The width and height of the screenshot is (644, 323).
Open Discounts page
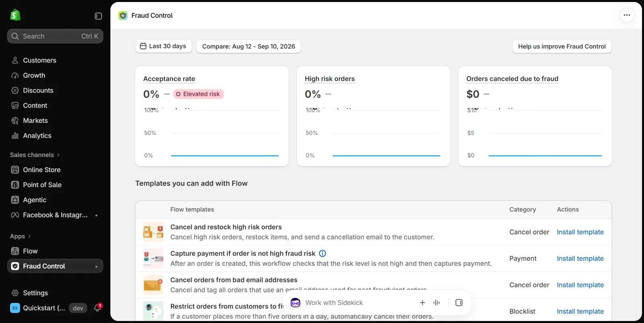[55, 91]
